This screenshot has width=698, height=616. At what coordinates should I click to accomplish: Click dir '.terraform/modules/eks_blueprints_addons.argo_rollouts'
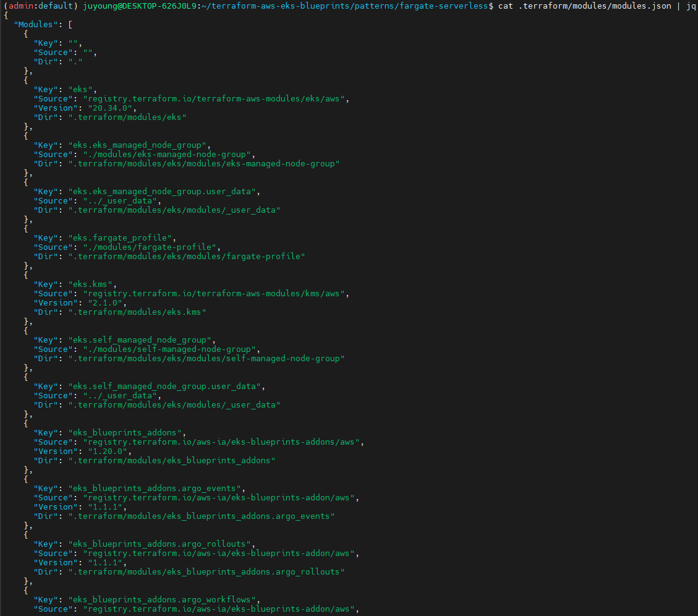(x=206, y=572)
